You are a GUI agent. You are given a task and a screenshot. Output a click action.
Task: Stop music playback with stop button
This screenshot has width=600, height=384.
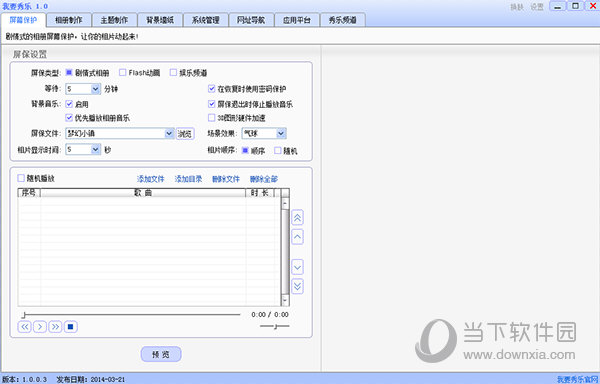70,327
